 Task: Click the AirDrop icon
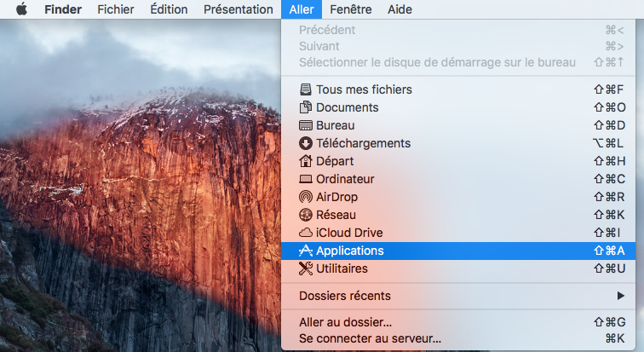pyautogui.click(x=307, y=197)
